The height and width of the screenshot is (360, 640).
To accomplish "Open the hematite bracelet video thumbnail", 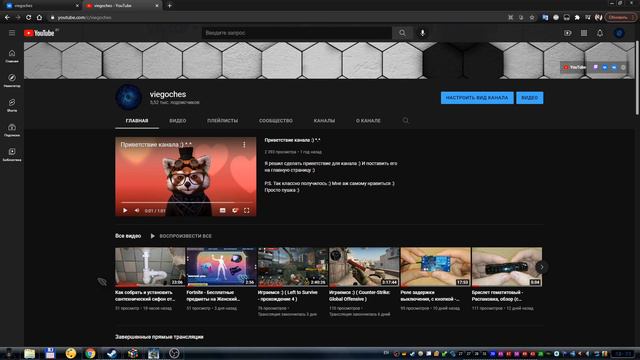I will [x=507, y=267].
